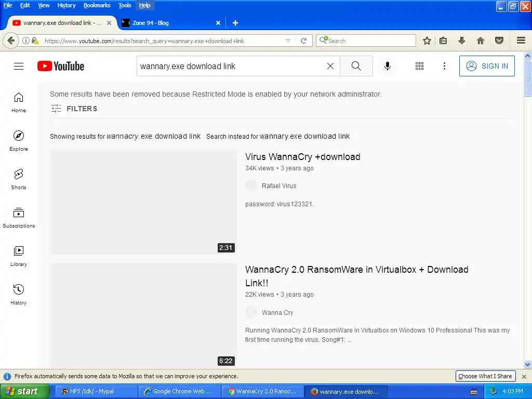This screenshot has width=532, height=399.
Task: Clear the YouTube search box text
Action: click(x=330, y=66)
